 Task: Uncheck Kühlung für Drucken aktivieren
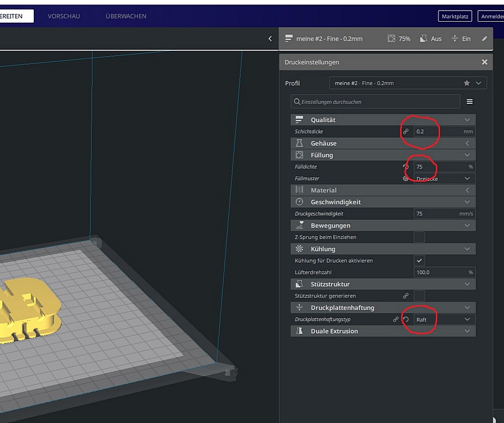[x=419, y=260]
